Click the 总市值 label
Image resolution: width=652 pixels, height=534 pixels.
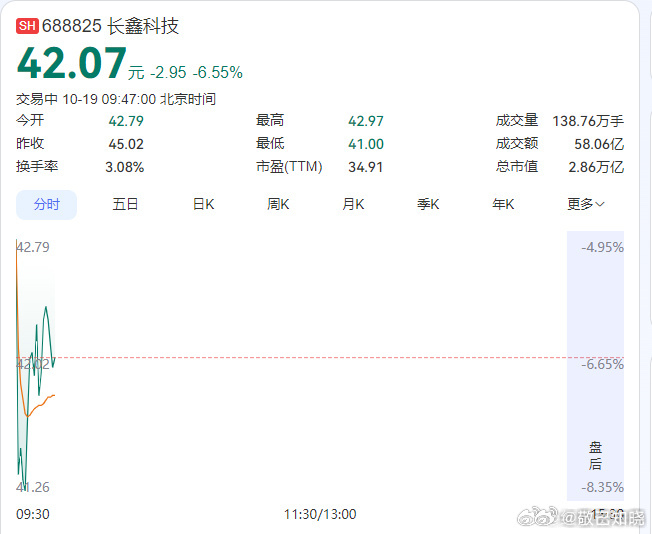(517, 166)
